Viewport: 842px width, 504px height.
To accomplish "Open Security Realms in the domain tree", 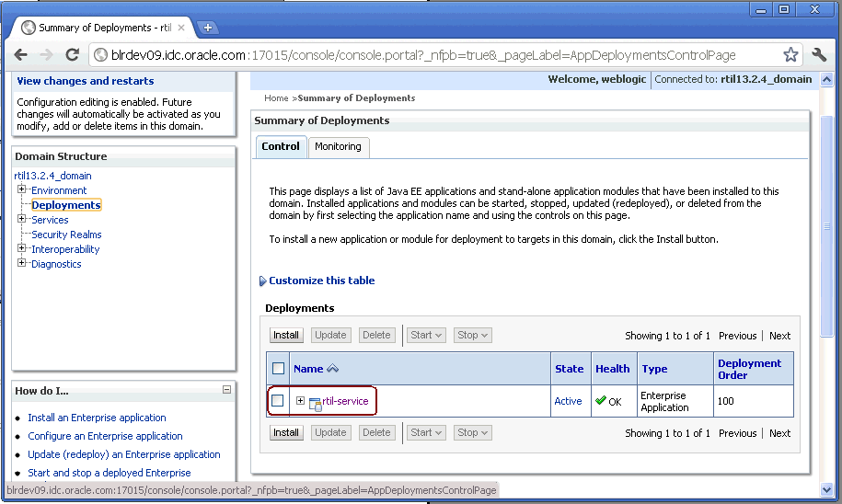I will click(66, 235).
